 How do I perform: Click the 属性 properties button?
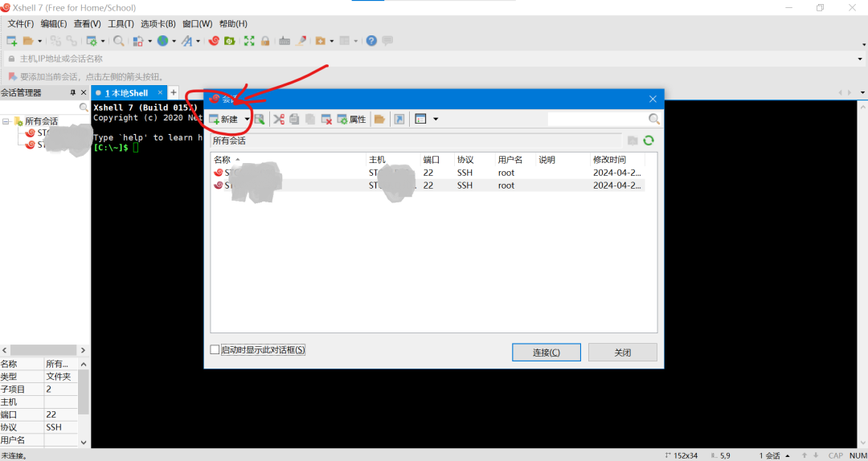coord(352,119)
